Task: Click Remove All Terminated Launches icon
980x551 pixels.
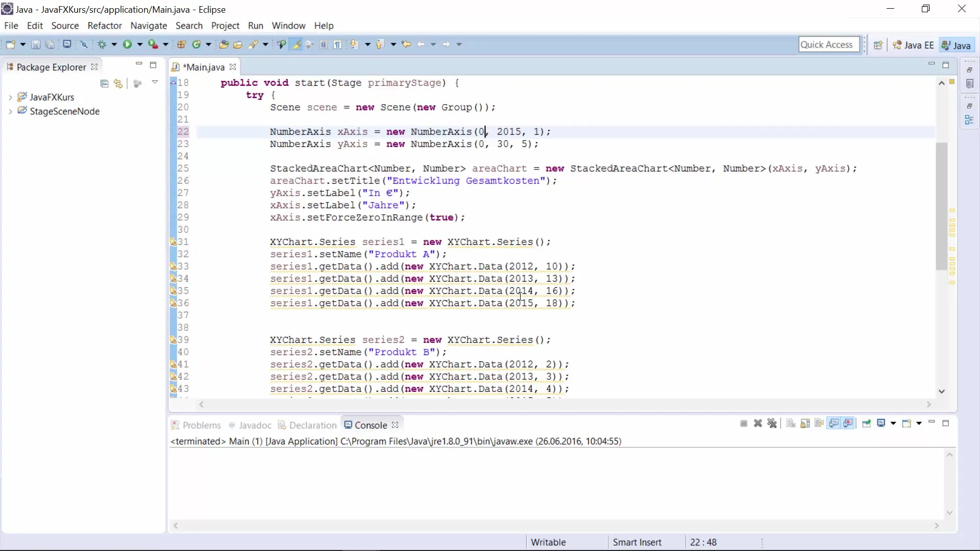Action: 772,423
